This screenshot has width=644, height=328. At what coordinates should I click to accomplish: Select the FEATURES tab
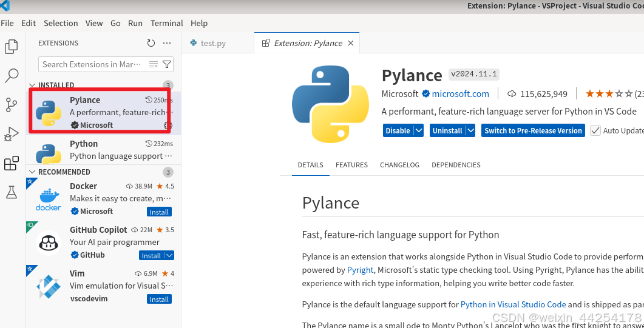click(351, 165)
